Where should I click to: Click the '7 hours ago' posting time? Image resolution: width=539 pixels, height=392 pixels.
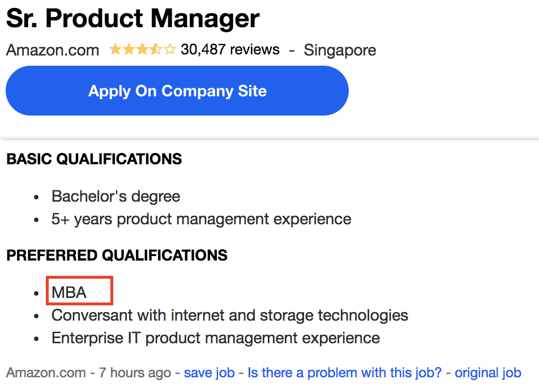[135, 373]
